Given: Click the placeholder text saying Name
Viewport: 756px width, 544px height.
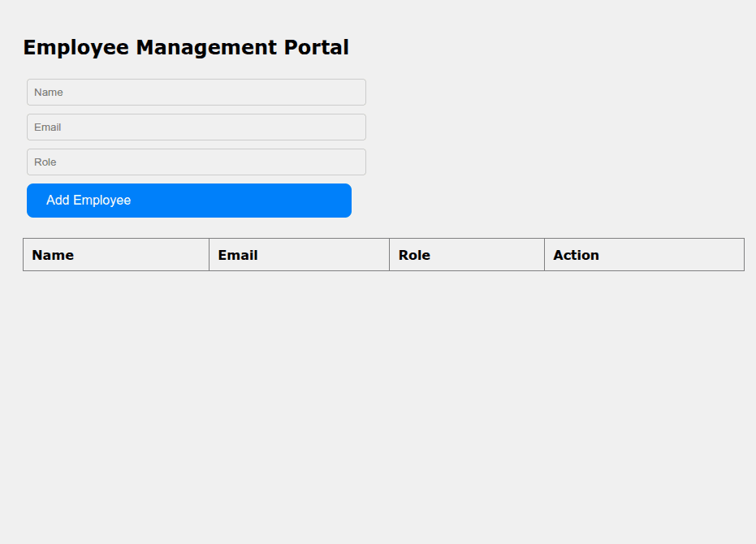Looking at the screenshot, I should coord(48,92).
